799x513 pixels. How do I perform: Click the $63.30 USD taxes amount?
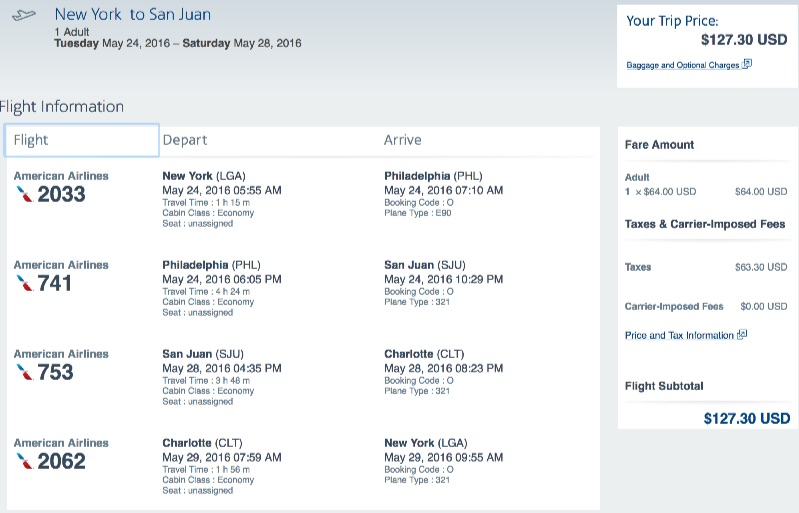[761, 267]
